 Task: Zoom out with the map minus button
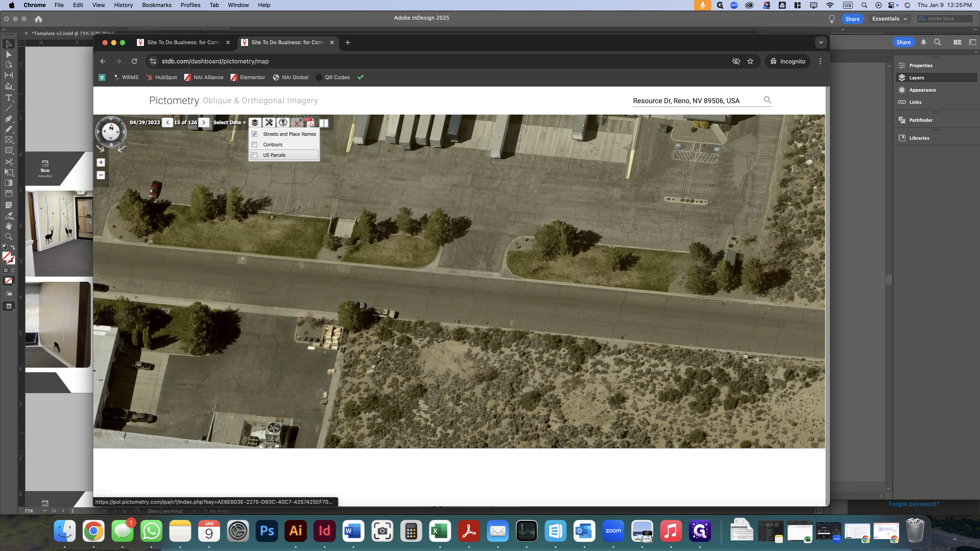click(101, 175)
